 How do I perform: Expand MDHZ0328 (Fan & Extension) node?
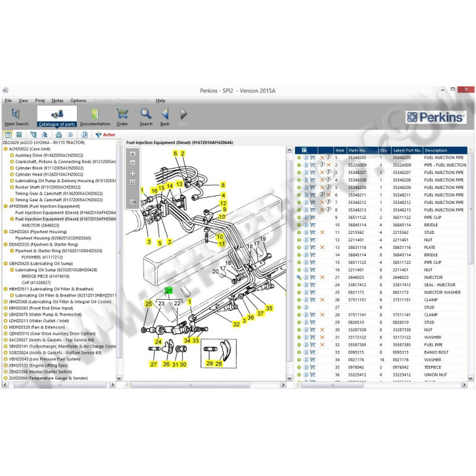tap(5, 327)
